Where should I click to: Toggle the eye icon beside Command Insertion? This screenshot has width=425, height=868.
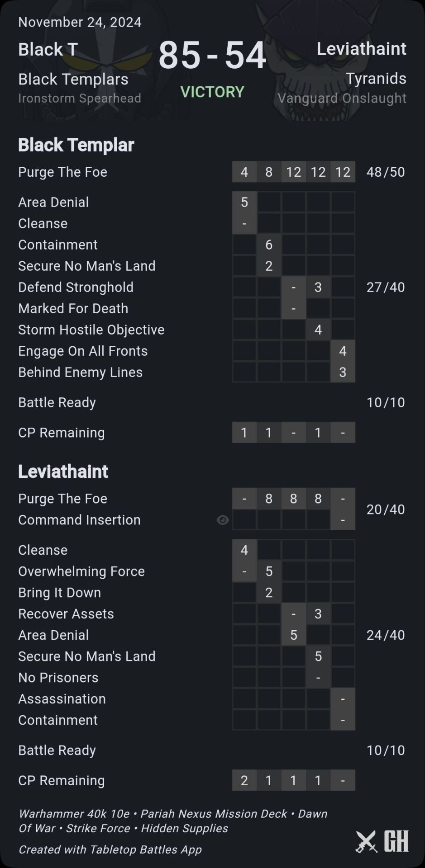(222, 520)
